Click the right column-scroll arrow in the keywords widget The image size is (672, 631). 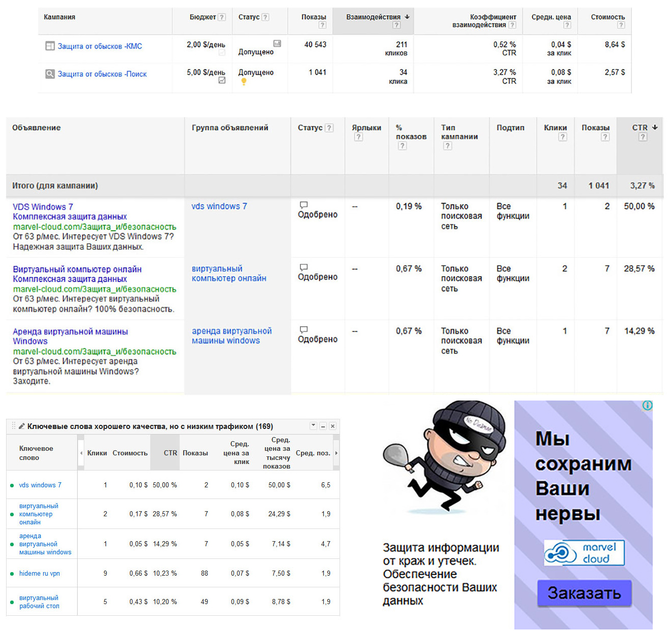point(336,453)
